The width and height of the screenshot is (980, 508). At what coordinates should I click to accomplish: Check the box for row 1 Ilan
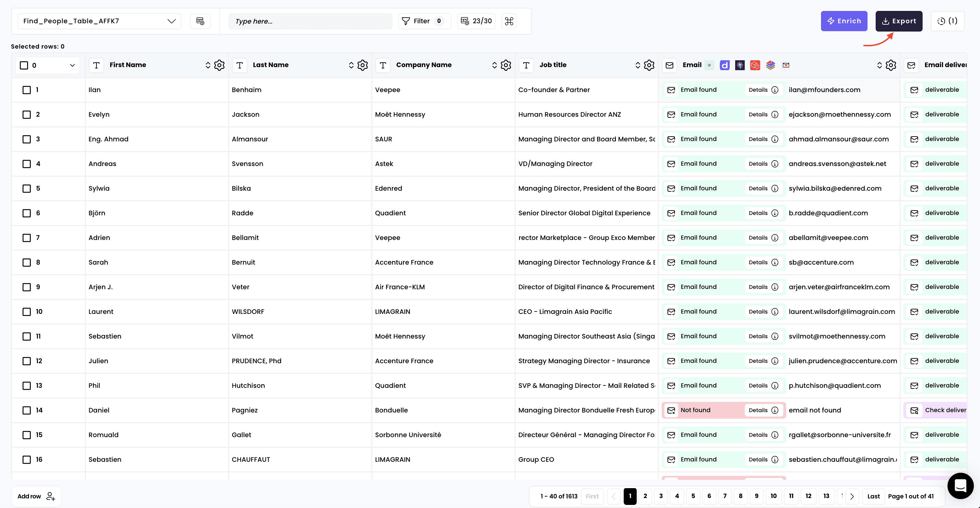pyautogui.click(x=27, y=90)
